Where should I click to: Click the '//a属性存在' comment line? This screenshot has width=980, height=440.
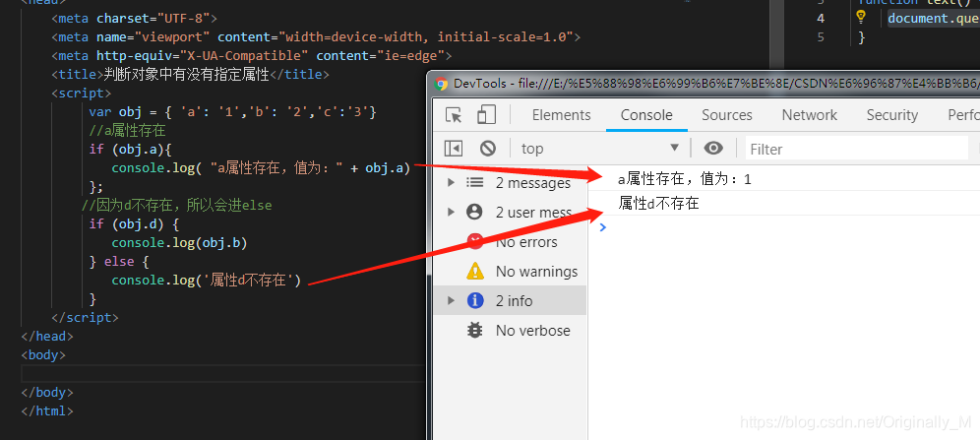pos(127,131)
